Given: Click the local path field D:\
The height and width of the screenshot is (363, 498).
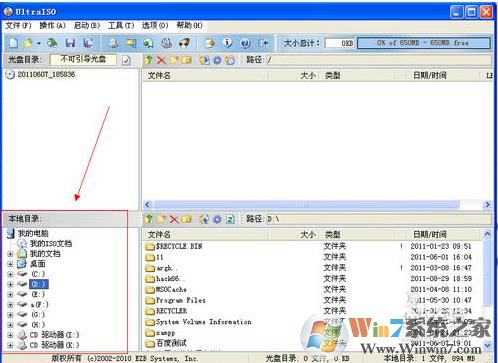Looking at the screenshot, I should tap(378, 219).
